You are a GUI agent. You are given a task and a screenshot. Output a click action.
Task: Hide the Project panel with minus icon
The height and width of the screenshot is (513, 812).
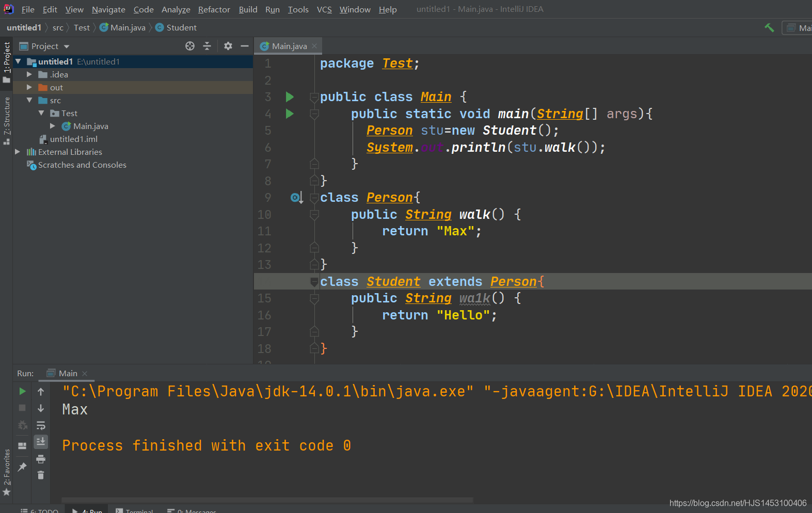[x=245, y=46]
